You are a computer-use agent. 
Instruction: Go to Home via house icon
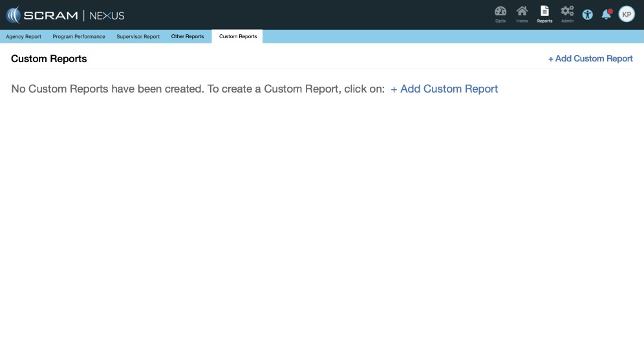point(522,12)
